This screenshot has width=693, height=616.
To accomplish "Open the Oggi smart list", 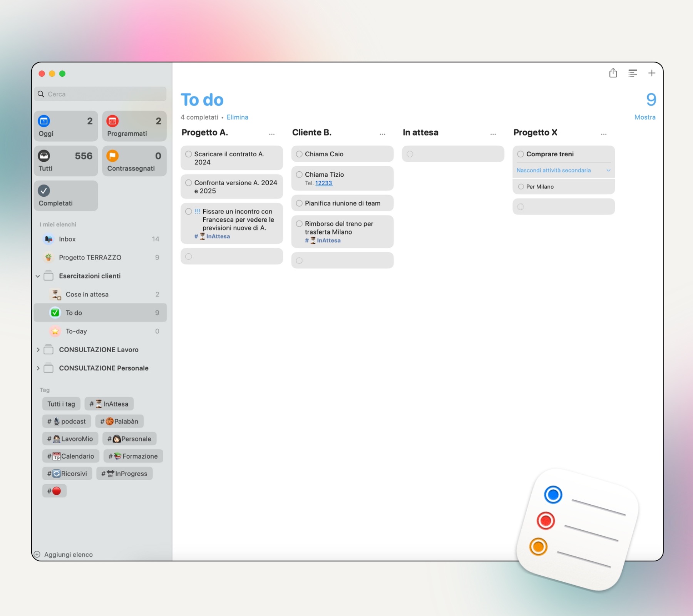I will point(66,126).
